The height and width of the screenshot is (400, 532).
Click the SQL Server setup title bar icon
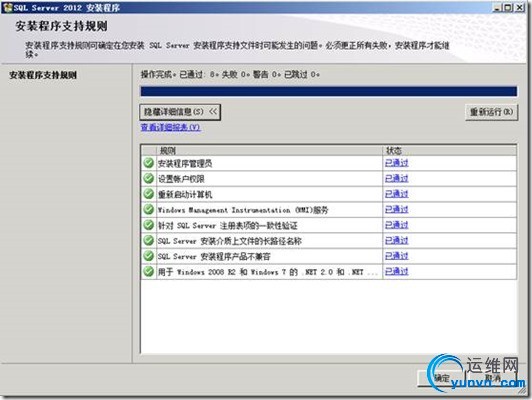pyautogui.click(x=7, y=7)
